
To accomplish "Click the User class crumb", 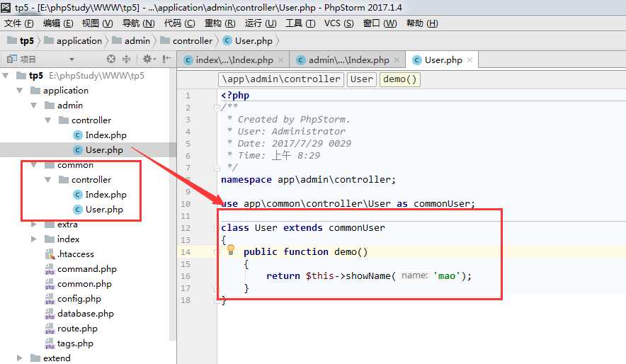I will tap(362, 79).
